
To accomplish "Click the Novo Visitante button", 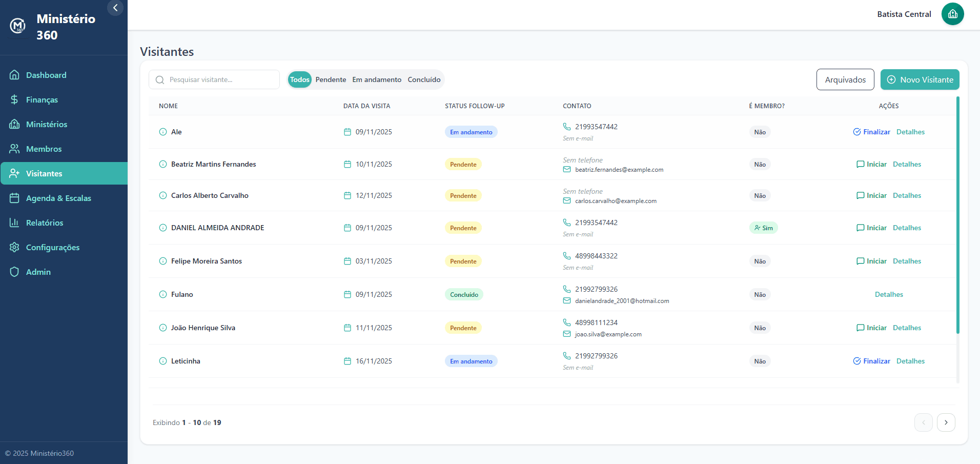I will click(x=920, y=79).
